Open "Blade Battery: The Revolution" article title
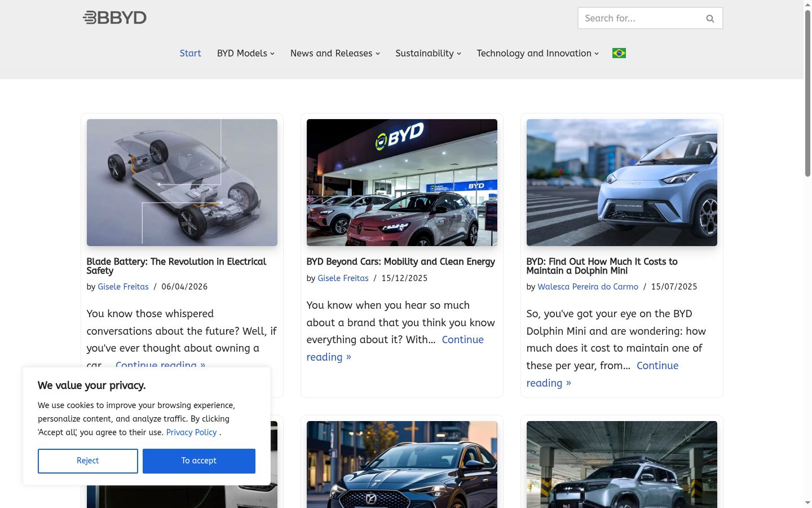 point(176,266)
